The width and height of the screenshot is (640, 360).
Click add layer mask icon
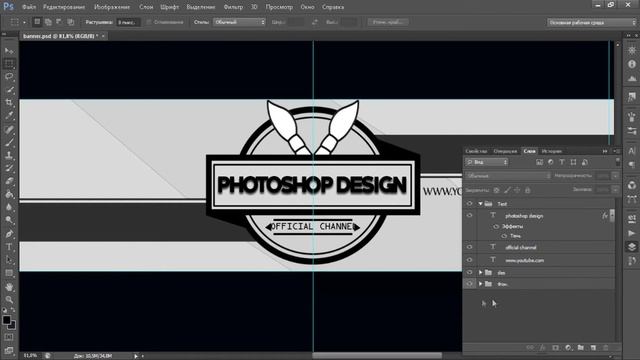[555, 348]
